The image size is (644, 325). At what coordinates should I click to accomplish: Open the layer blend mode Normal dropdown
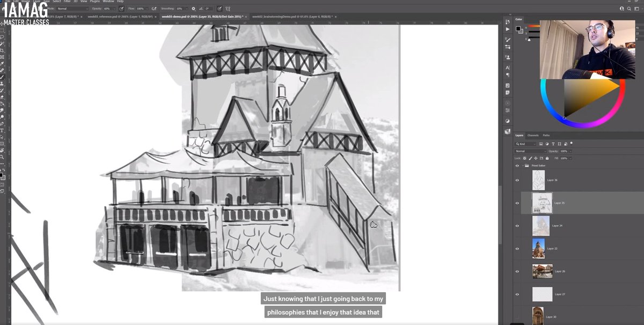(x=530, y=151)
